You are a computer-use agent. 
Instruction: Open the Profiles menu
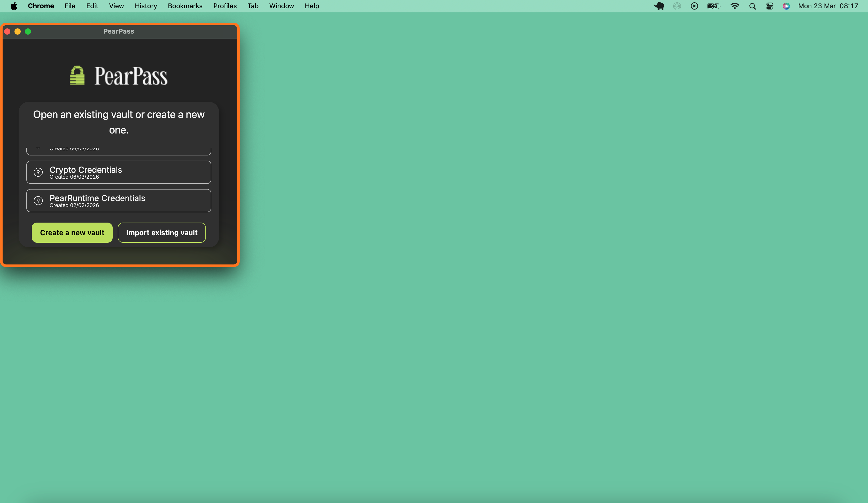point(224,6)
